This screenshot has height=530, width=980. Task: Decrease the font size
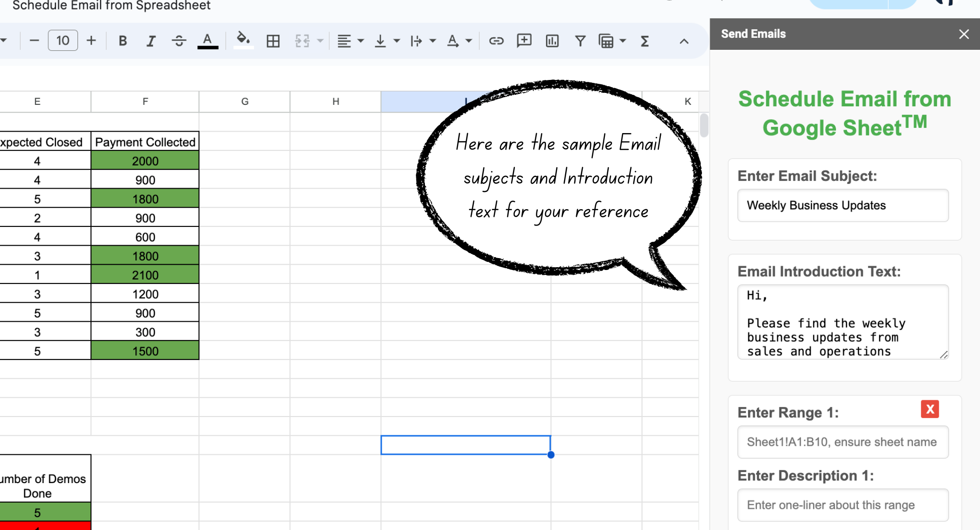point(34,41)
